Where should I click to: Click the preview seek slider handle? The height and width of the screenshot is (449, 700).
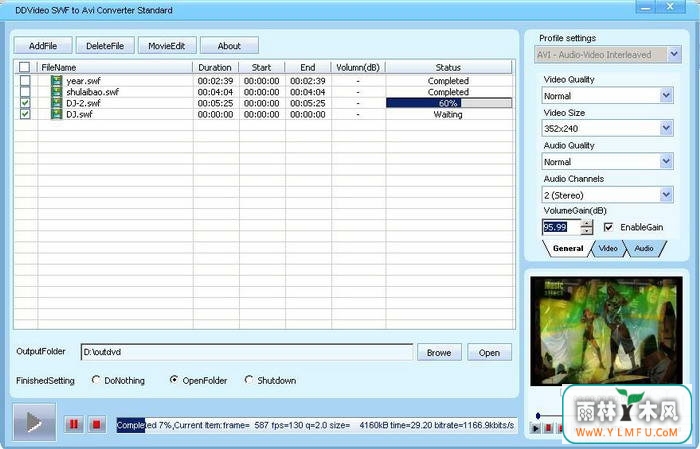pos(538,416)
